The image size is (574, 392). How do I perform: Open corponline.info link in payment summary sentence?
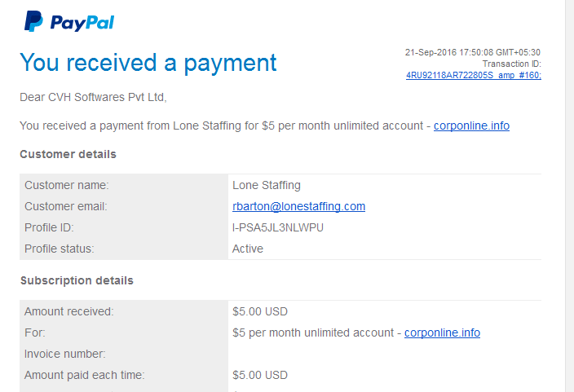coord(471,126)
